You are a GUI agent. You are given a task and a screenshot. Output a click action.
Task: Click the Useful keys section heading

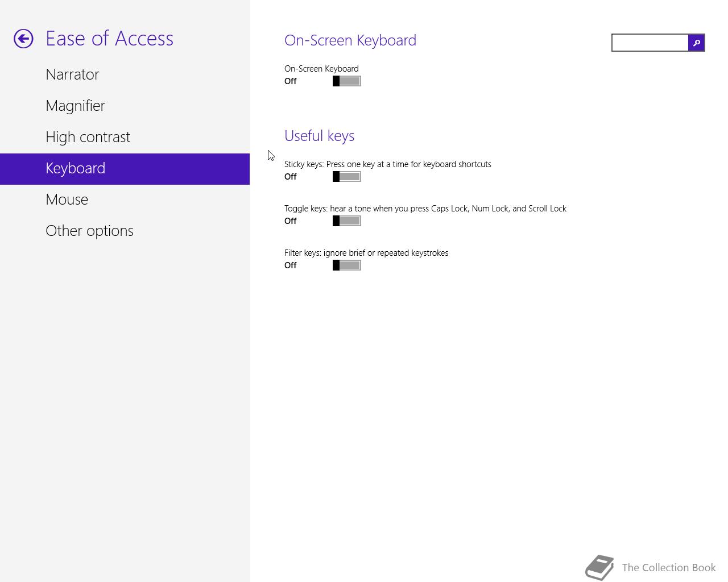[x=319, y=136]
